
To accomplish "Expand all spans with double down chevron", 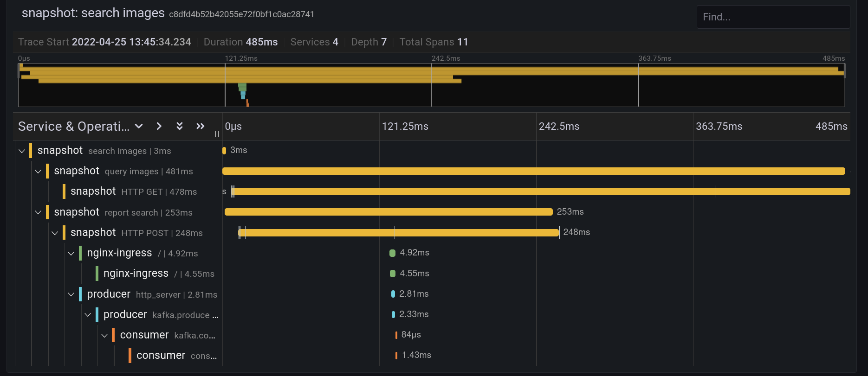I will 180,126.
